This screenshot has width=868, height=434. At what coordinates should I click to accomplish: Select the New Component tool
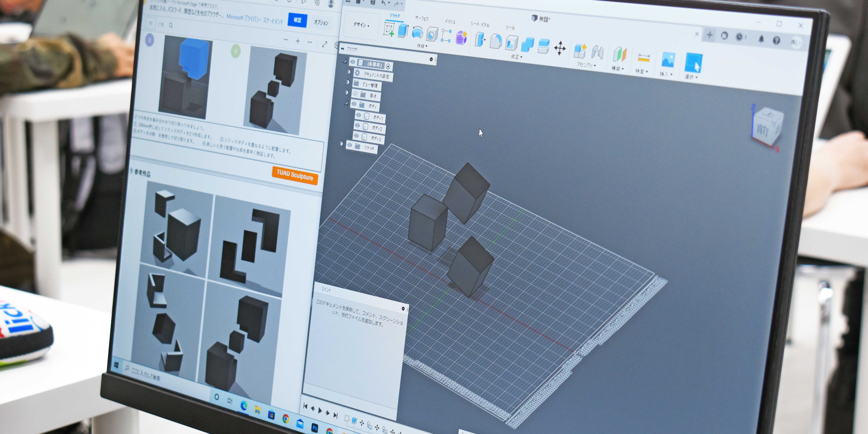click(580, 51)
